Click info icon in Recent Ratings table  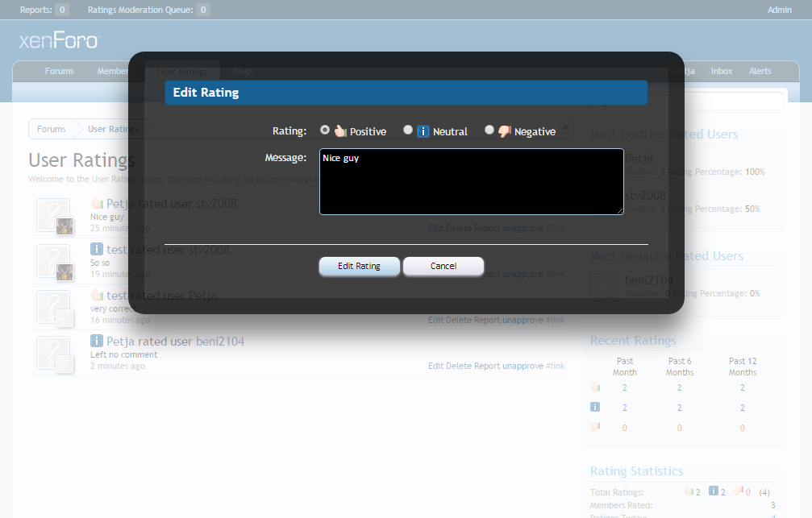(596, 407)
